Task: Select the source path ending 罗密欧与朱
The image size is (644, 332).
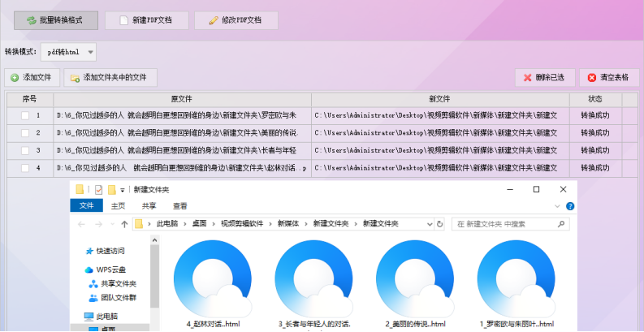Action: [x=176, y=116]
